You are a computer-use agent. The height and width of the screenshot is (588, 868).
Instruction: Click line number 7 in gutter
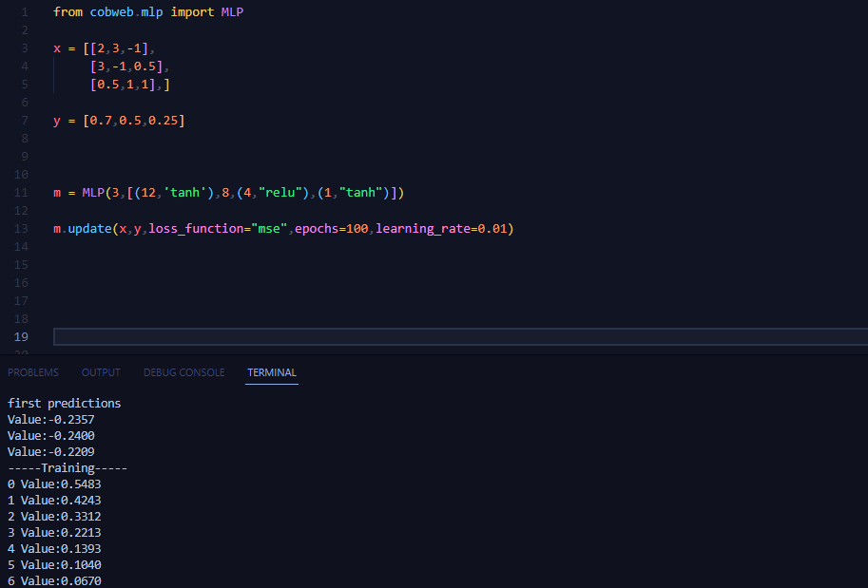click(25, 121)
